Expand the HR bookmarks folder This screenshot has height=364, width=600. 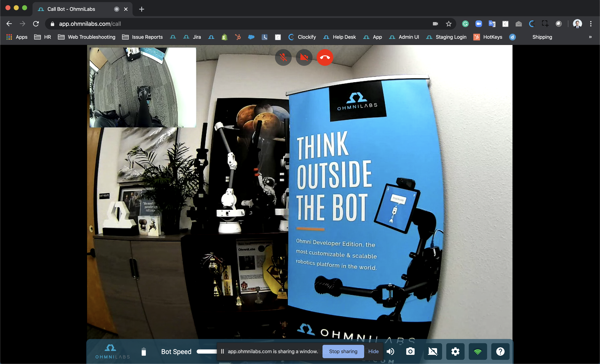[x=43, y=37]
